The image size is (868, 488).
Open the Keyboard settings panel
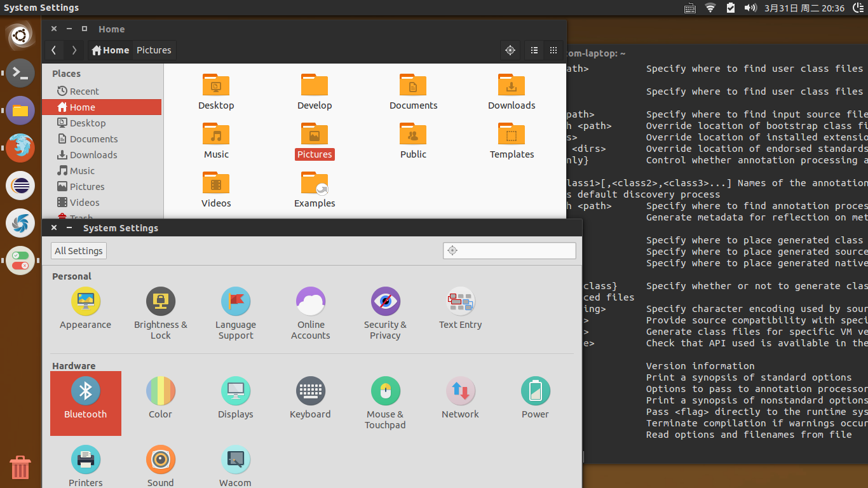point(311,398)
